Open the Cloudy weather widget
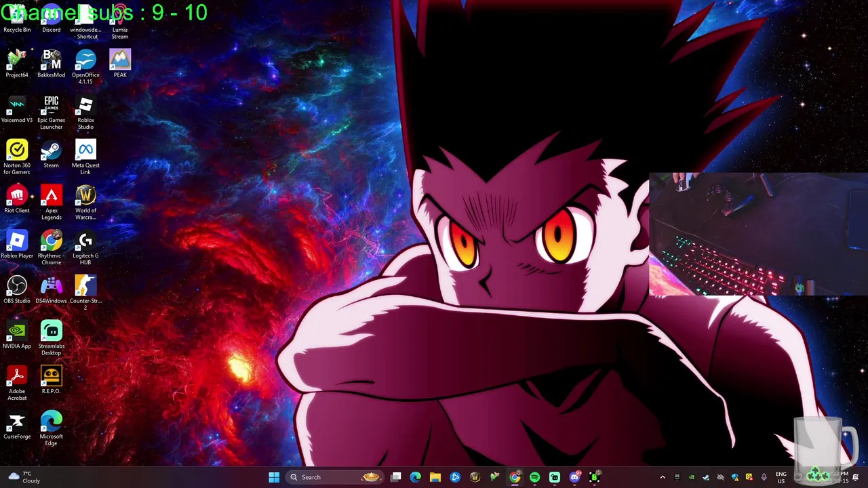 pos(24,477)
